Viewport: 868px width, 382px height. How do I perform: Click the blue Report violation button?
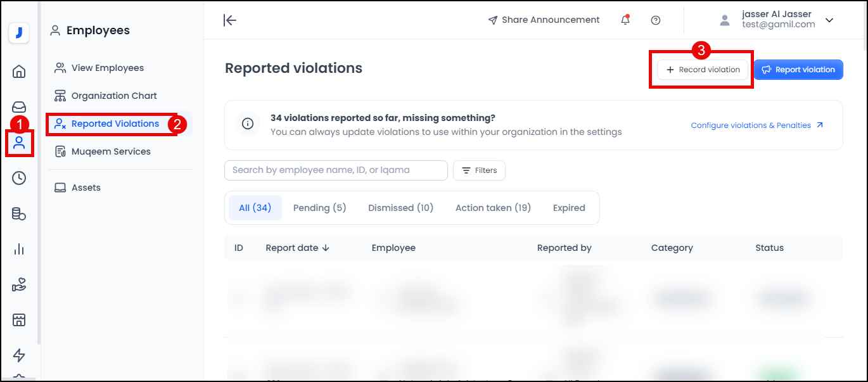click(x=798, y=70)
